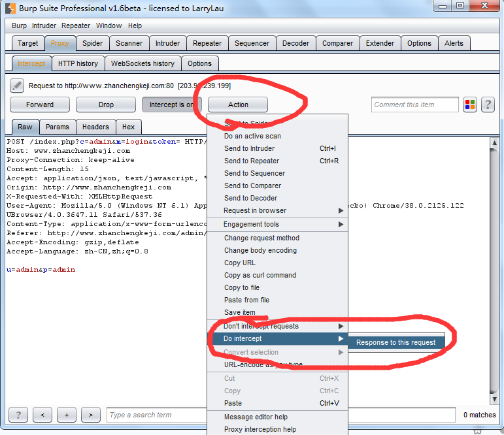Expand the Do intercept submenu

point(278,338)
